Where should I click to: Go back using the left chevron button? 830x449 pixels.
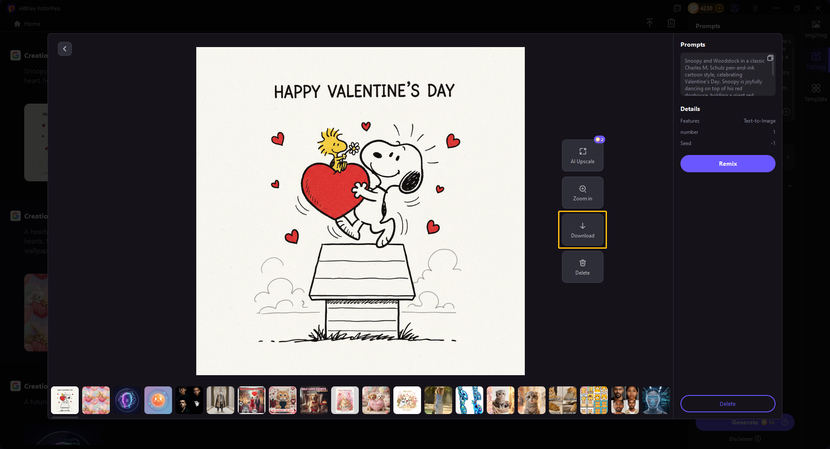(x=65, y=49)
